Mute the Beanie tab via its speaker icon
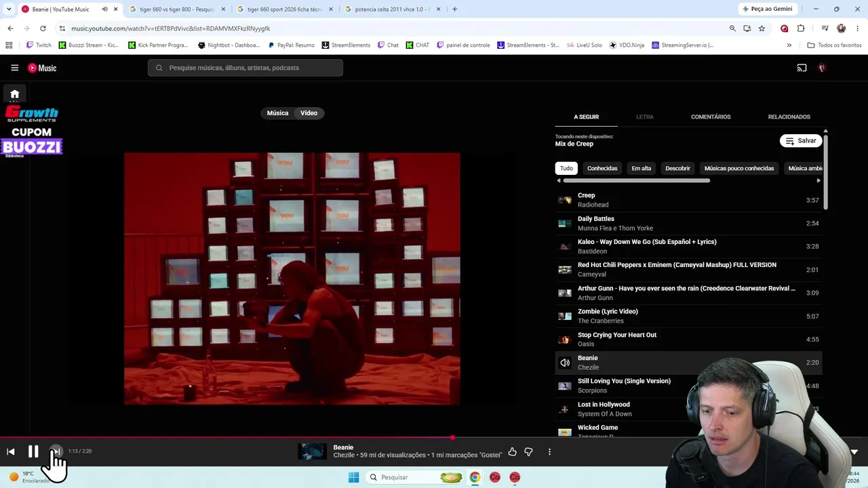 [x=104, y=9]
